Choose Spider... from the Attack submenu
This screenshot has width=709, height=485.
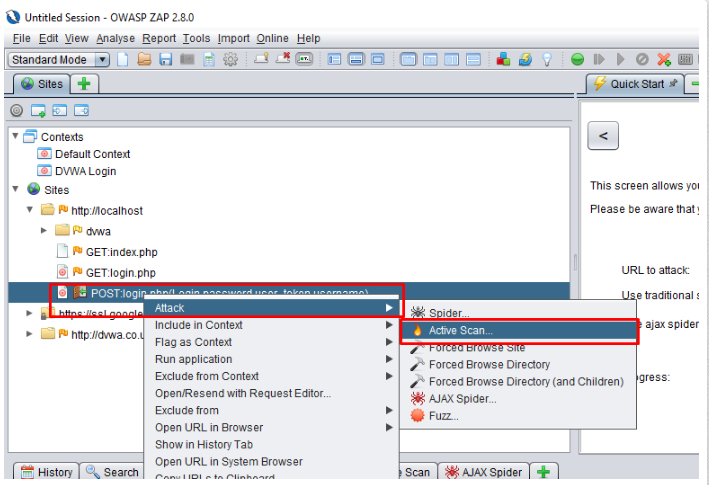(x=519, y=313)
